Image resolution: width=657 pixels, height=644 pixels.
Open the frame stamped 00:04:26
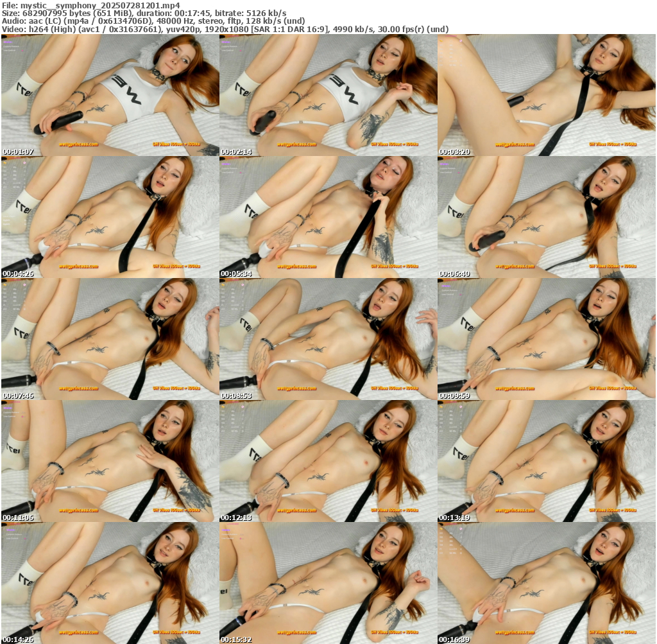[110, 217]
